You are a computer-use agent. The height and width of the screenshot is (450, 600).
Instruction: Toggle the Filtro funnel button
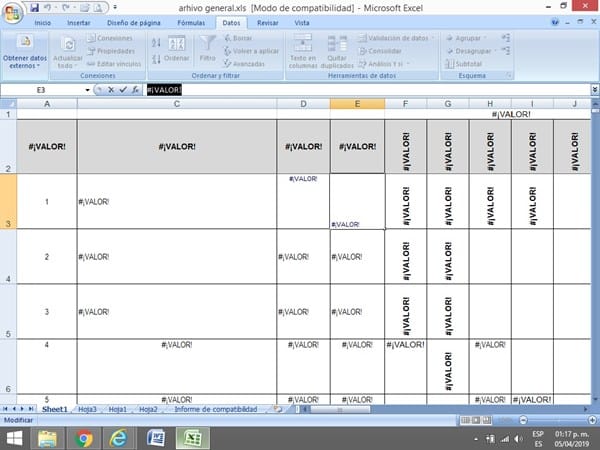point(207,49)
